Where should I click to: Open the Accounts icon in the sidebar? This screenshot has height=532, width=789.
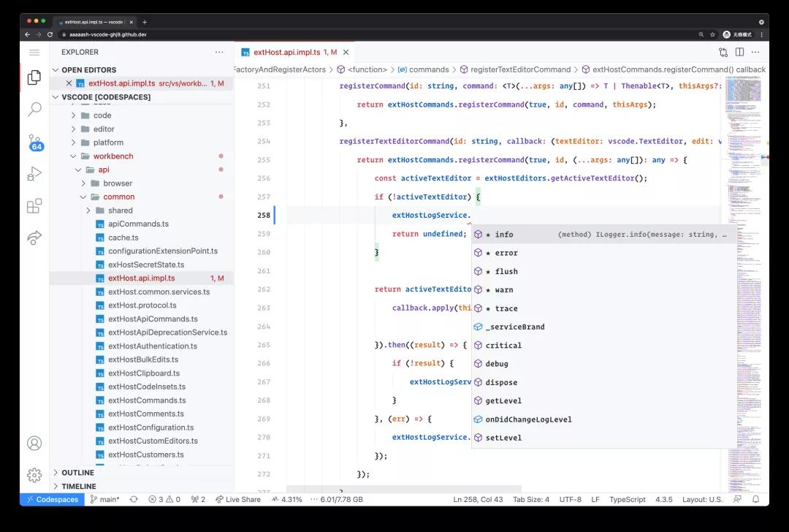[x=34, y=443]
